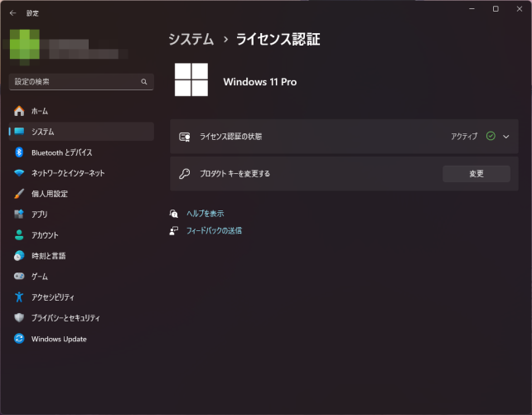Click the Windows 11 Pro edition text
Screen dimensions: 532x415
point(260,82)
